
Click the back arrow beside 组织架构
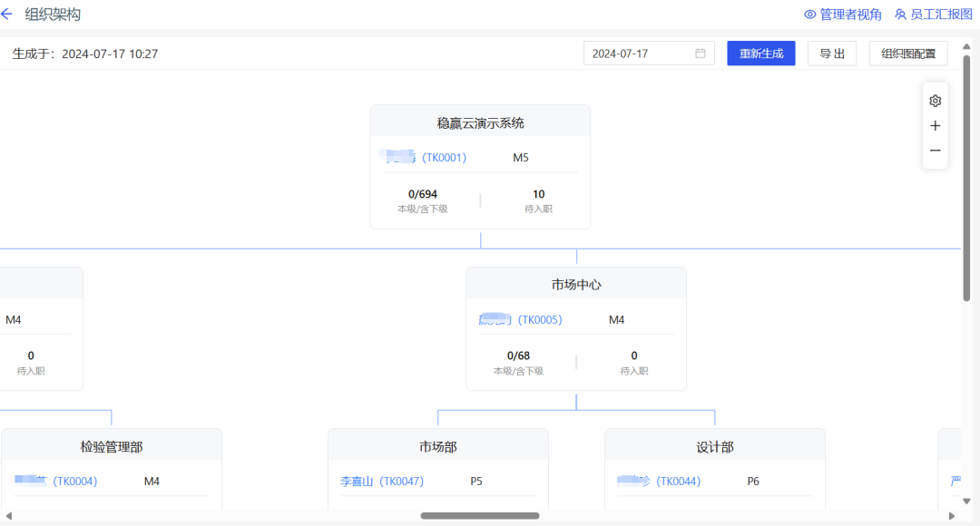tap(7, 15)
